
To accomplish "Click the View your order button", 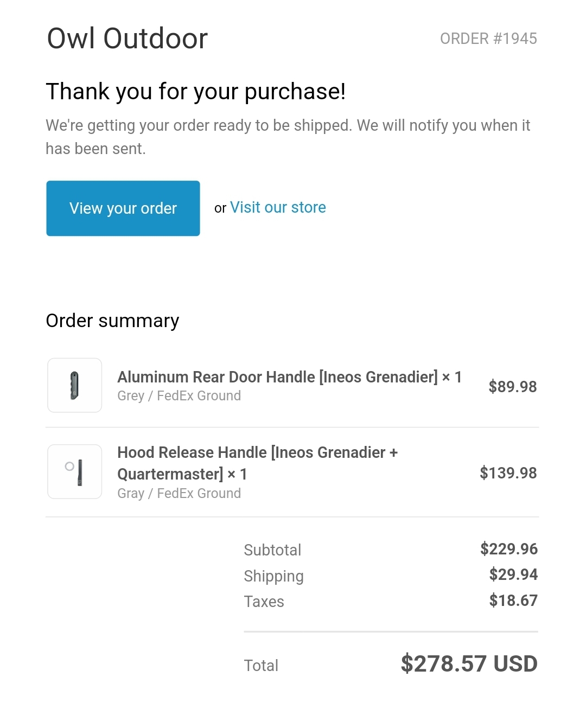I will (123, 208).
